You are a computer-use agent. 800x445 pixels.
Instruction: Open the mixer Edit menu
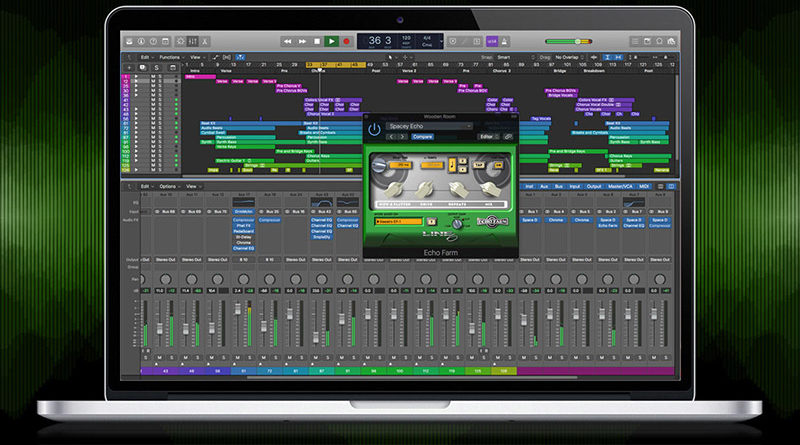coord(146,186)
